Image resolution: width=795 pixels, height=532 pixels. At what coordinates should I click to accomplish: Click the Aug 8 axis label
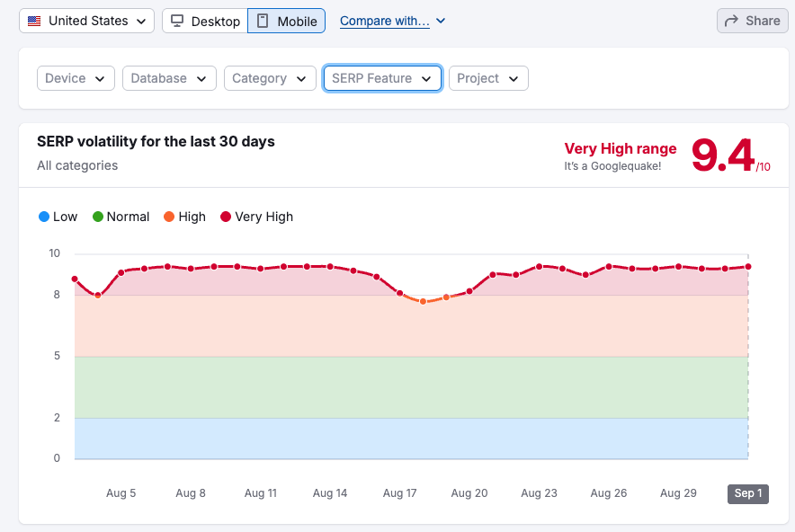pyautogui.click(x=191, y=493)
